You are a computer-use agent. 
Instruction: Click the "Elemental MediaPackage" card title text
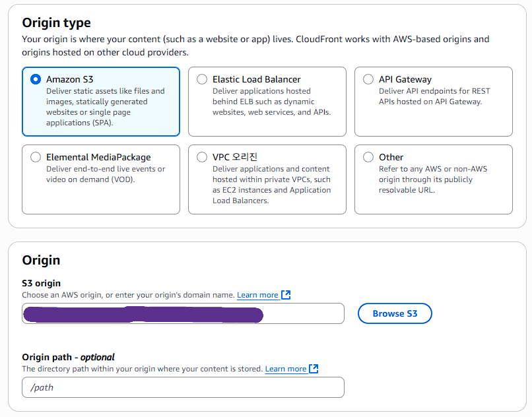(x=98, y=157)
